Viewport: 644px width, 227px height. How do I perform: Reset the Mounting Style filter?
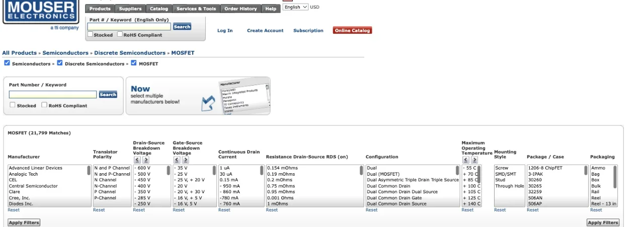tap(500, 210)
